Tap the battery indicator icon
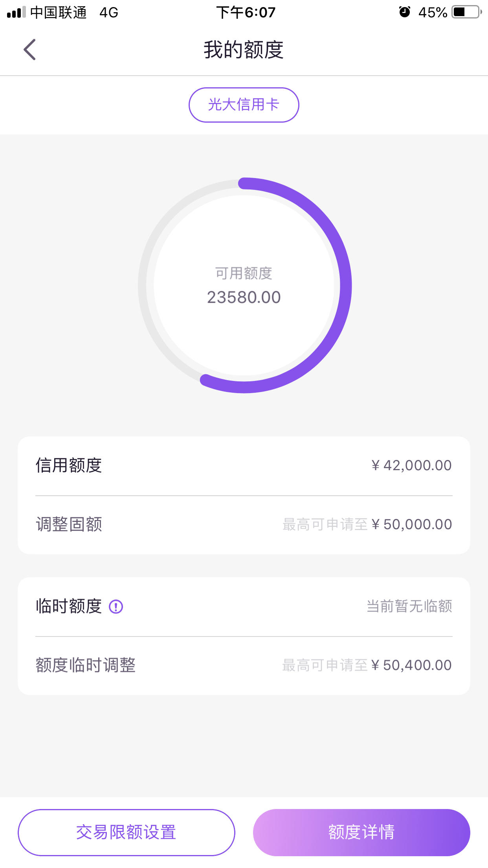Screen dimensions: 488x868 pyautogui.click(x=467, y=12)
